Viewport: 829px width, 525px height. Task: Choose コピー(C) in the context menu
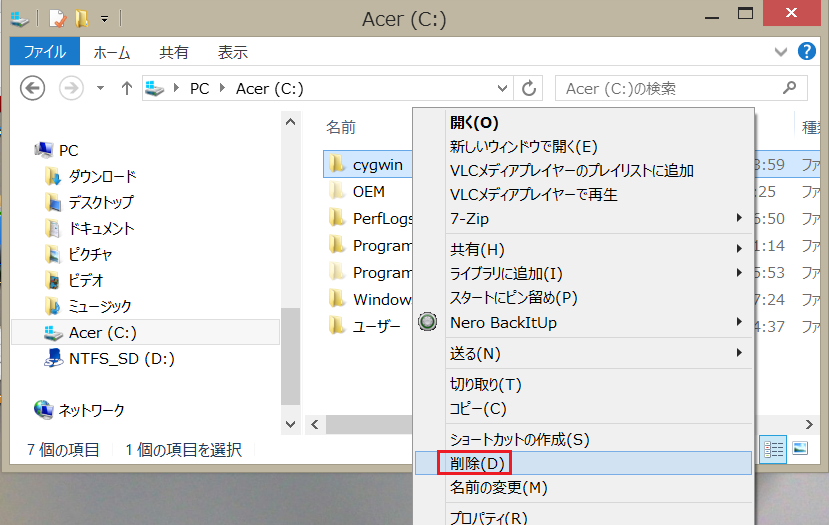point(478,409)
